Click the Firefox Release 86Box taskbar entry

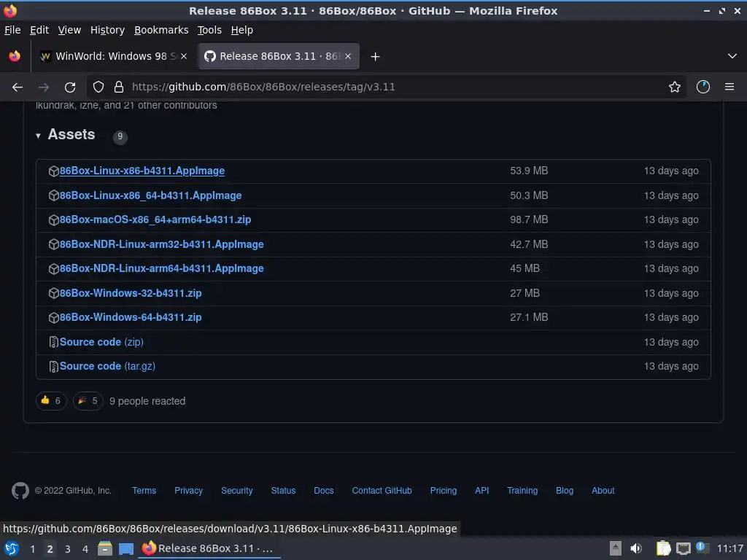[x=209, y=548]
